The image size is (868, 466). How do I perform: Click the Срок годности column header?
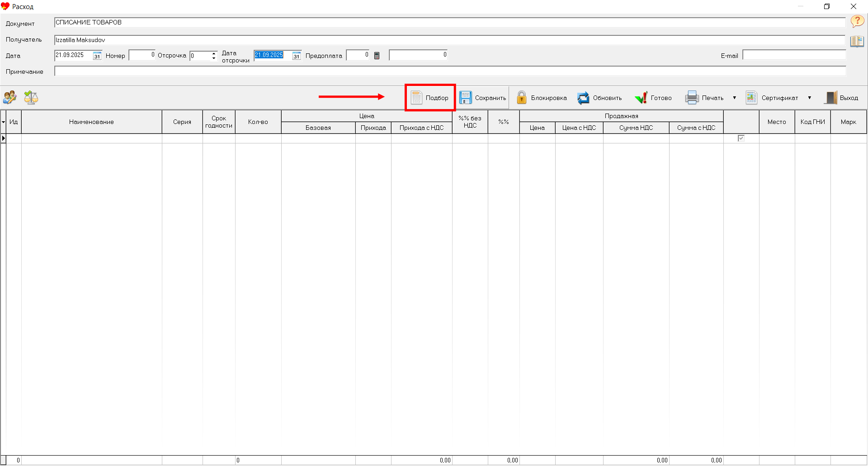(219, 122)
